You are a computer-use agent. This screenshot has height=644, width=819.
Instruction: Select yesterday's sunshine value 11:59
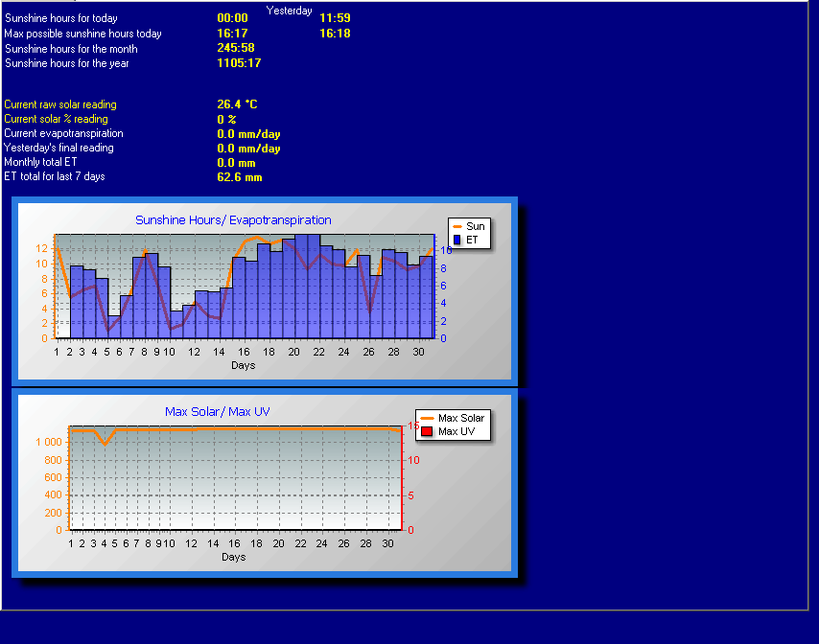point(335,18)
